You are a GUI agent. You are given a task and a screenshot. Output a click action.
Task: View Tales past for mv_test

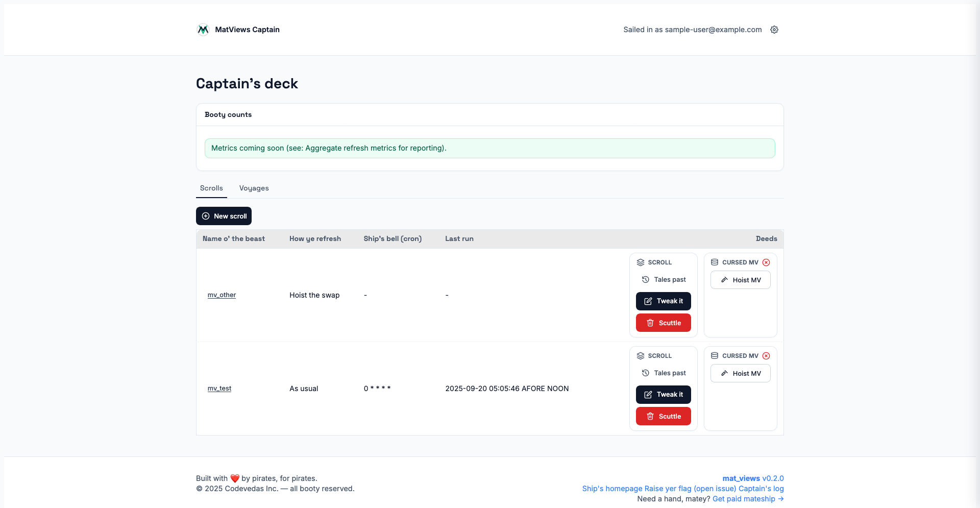(664, 373)
